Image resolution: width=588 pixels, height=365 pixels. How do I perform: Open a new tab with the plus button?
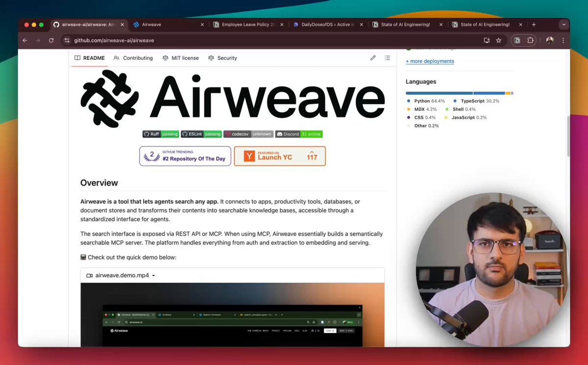[x=534, y=24]
